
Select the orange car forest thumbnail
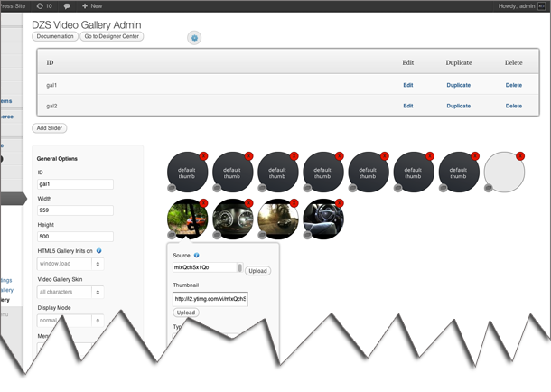tap(187, 219)
